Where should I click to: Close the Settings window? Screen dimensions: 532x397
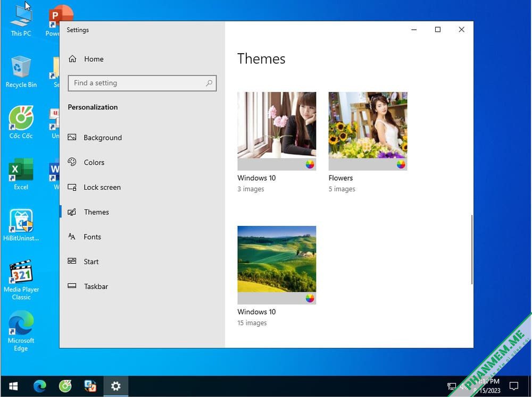tap(461, 29)
